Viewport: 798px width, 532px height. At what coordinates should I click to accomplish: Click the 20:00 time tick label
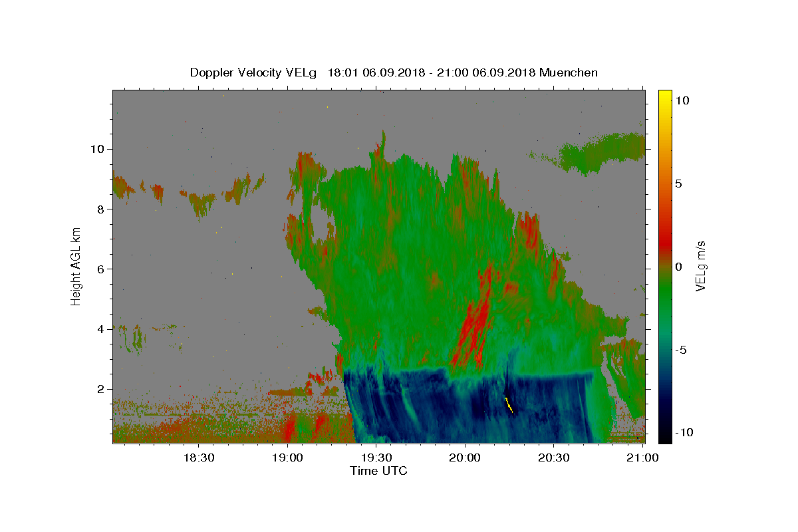pyautogui.click(x=464, y=458)
